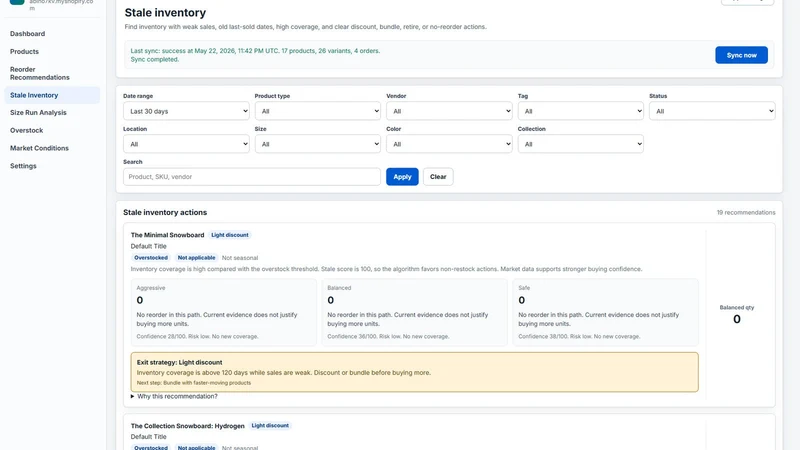
Task: Click the Exit strategy: Light discount box
Action: tap(414, 372)
